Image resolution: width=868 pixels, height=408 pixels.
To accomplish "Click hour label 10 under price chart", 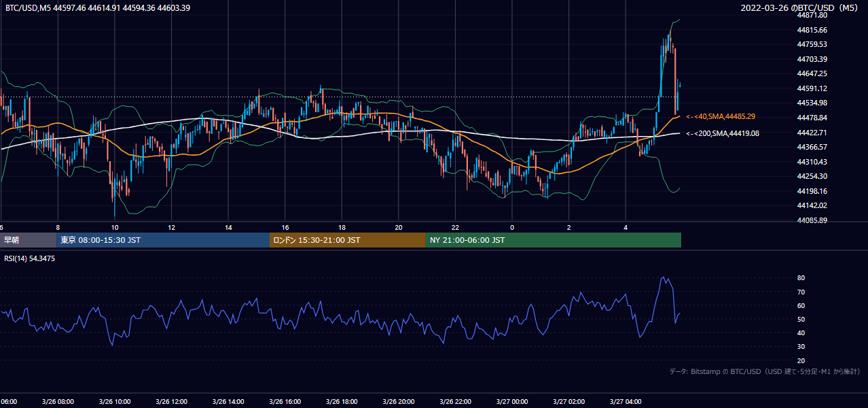I will [x=115, y=228].
